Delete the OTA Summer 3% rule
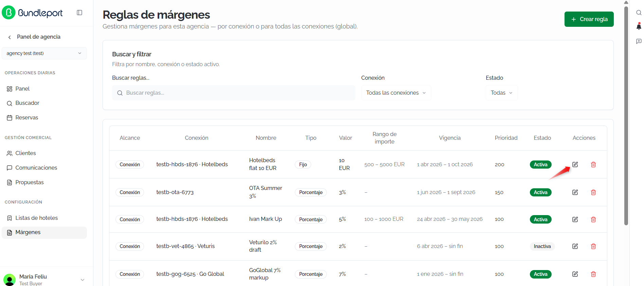The width and height of the screenshot is (644, 286). click(593, 192)
